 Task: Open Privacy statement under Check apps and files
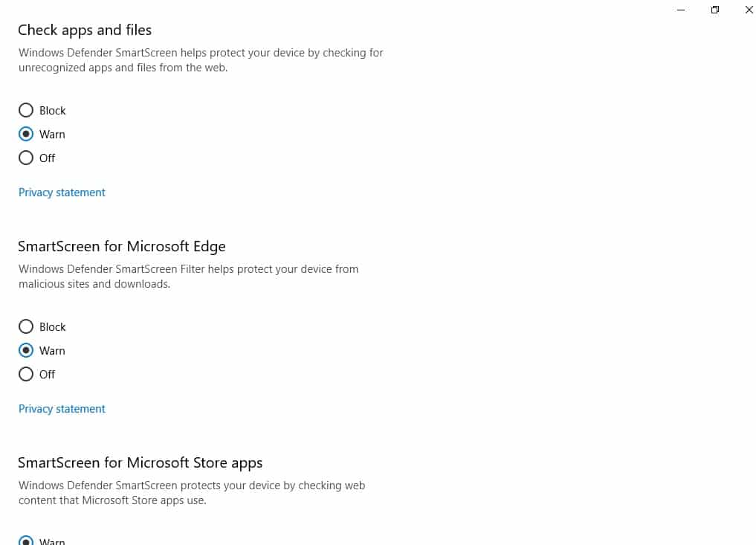(62, 193)
